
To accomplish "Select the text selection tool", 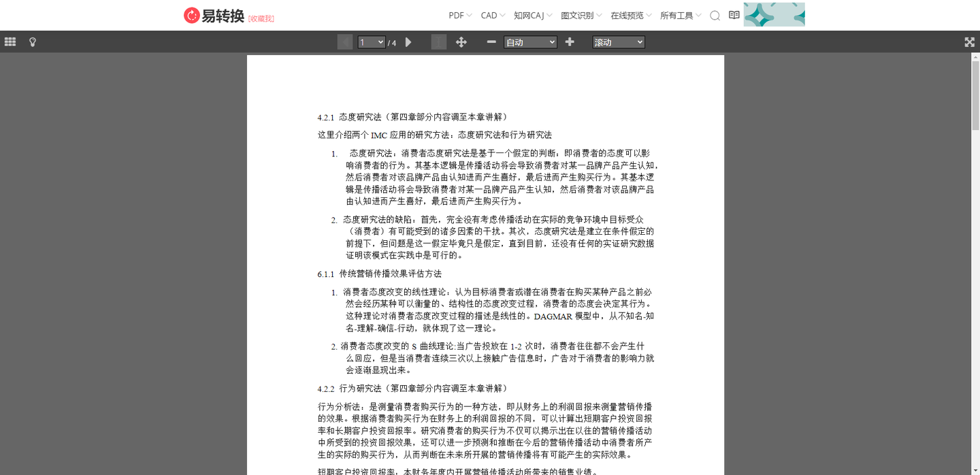I will pyautogui.click(x=438, y=42).
